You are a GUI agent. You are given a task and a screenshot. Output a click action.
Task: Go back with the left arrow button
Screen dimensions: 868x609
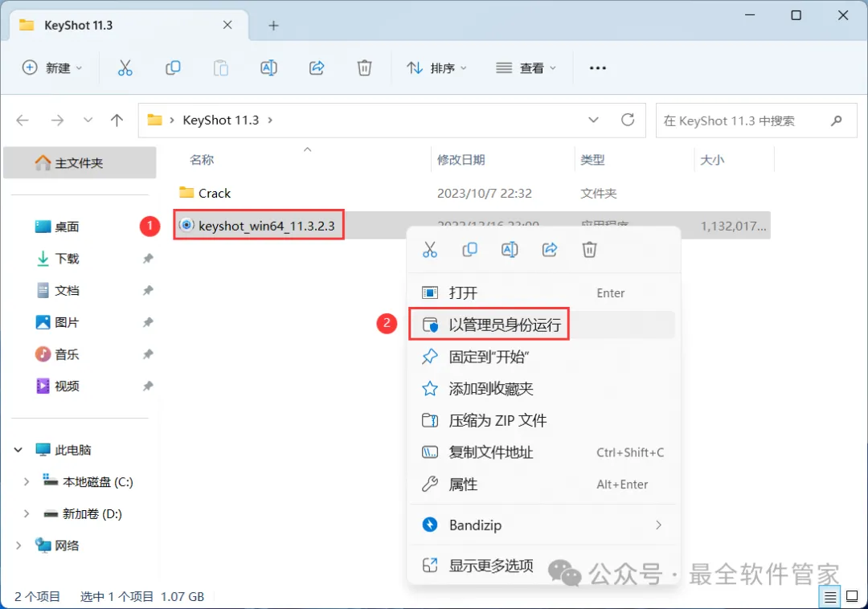pos(23,120)
